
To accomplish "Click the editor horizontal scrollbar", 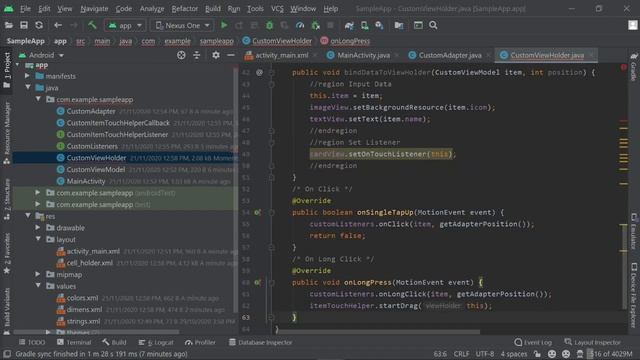I will click(378, 332).
